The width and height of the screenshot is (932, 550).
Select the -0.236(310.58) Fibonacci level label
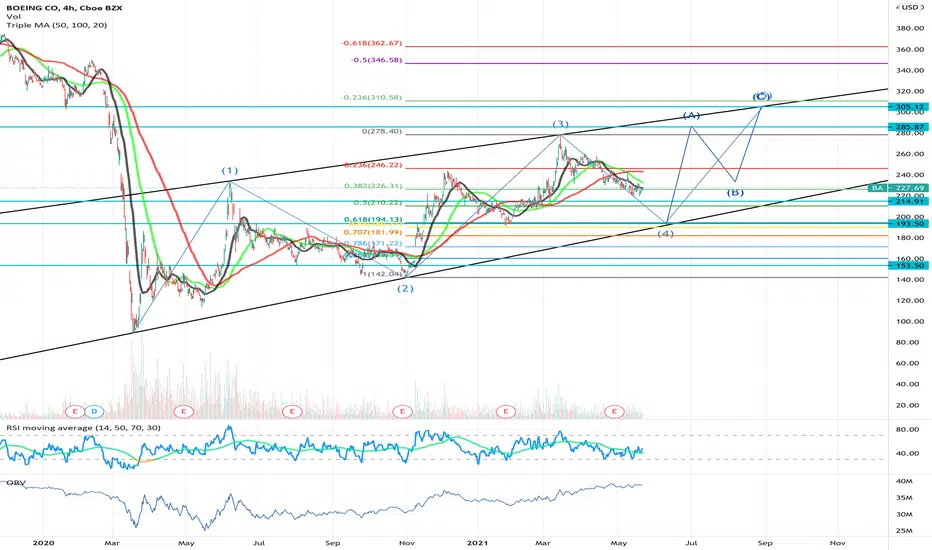371,98
